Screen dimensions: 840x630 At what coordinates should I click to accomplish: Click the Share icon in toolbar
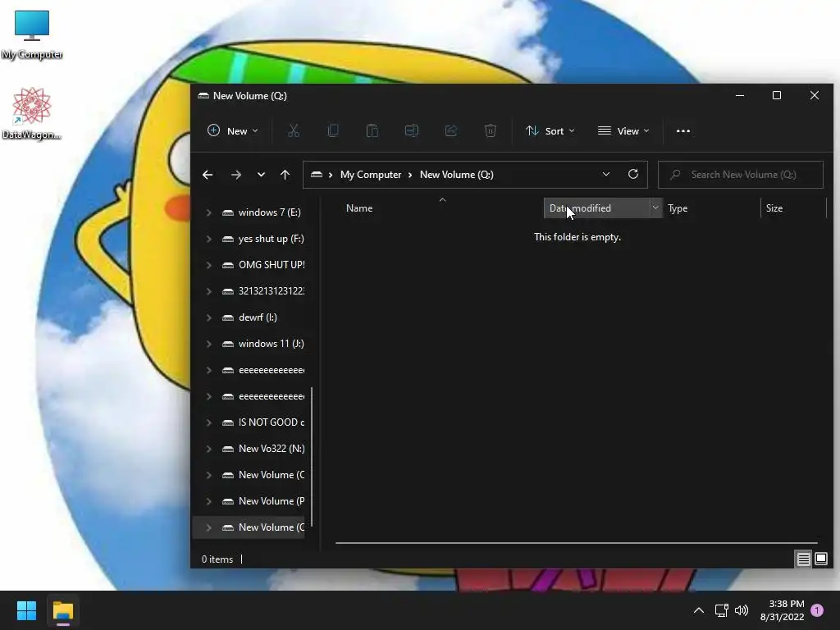[451, 130]
